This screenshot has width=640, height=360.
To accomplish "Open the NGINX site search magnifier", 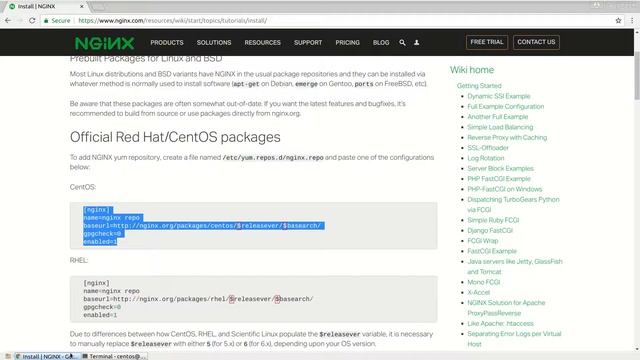I will click(x=402, y=42).
